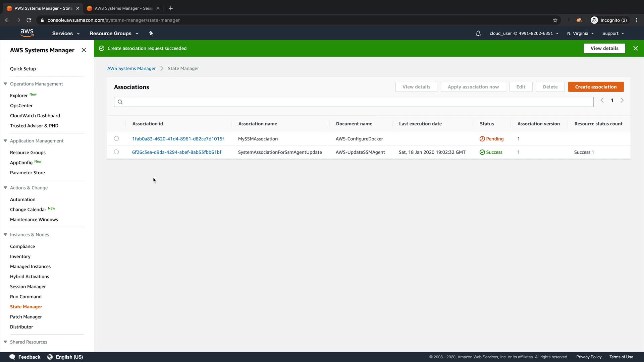
Task: Collapse the Instances & Nodes section
Action: click(5, 235)
